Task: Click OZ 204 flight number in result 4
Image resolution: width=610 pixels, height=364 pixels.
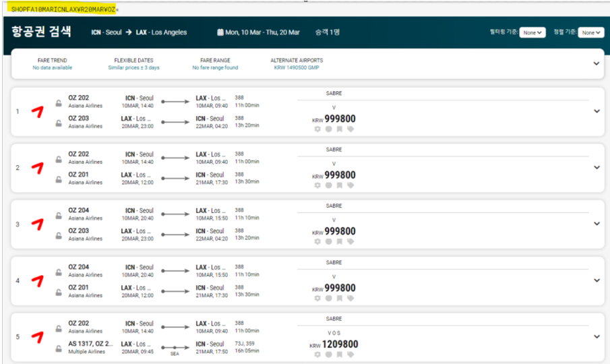Action: coord(78,267)
